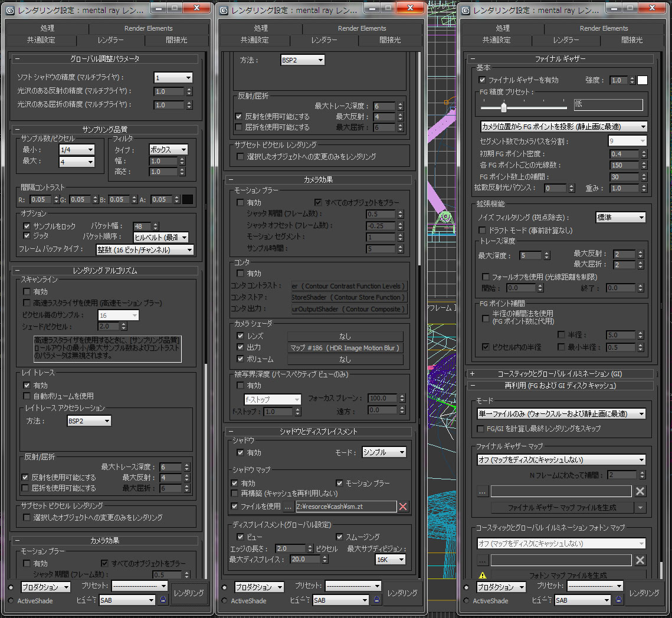This screenshot has width=672, height=618.
Task: Click the red X beside the shadow map file path
Action: 403,506
